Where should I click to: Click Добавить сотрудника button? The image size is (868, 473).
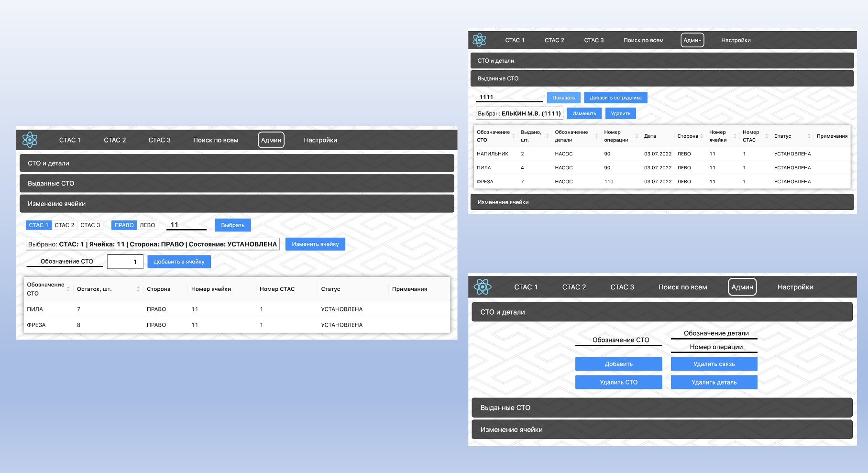(x=615, y=98)
